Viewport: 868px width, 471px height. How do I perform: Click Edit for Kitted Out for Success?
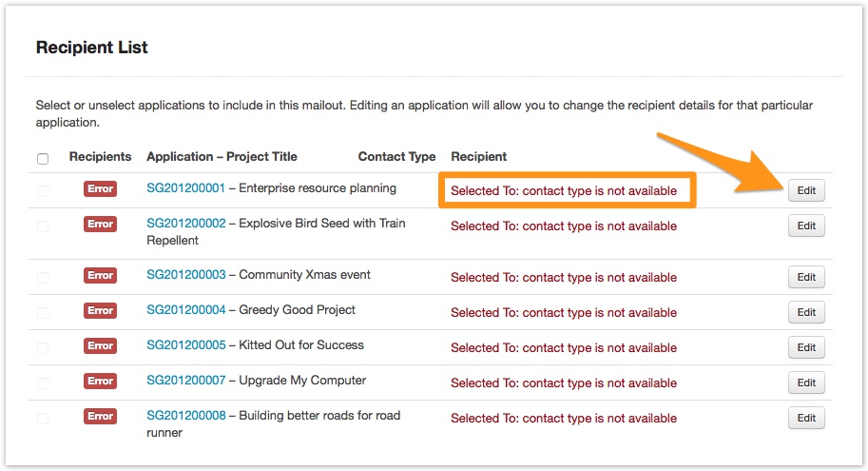[x=806, y=347]
